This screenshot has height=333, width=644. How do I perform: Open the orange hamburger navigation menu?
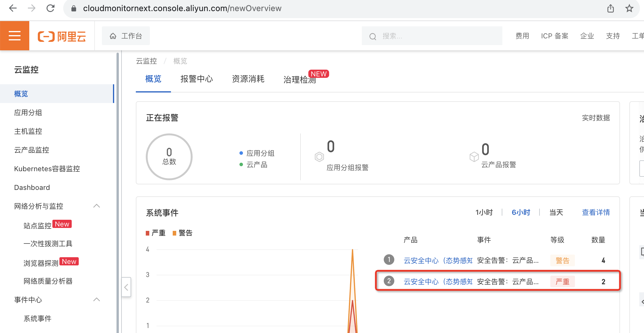pyautogui.click(x=15, y=36)
